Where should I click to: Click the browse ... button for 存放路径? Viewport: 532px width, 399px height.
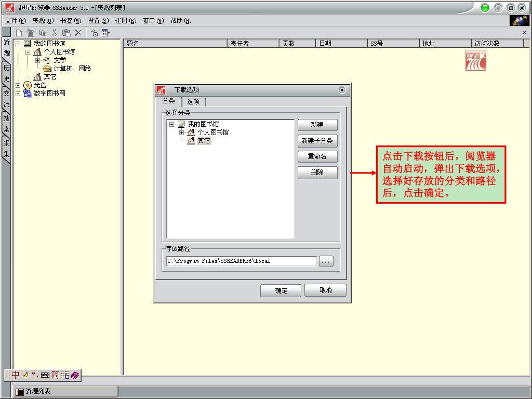326,261
